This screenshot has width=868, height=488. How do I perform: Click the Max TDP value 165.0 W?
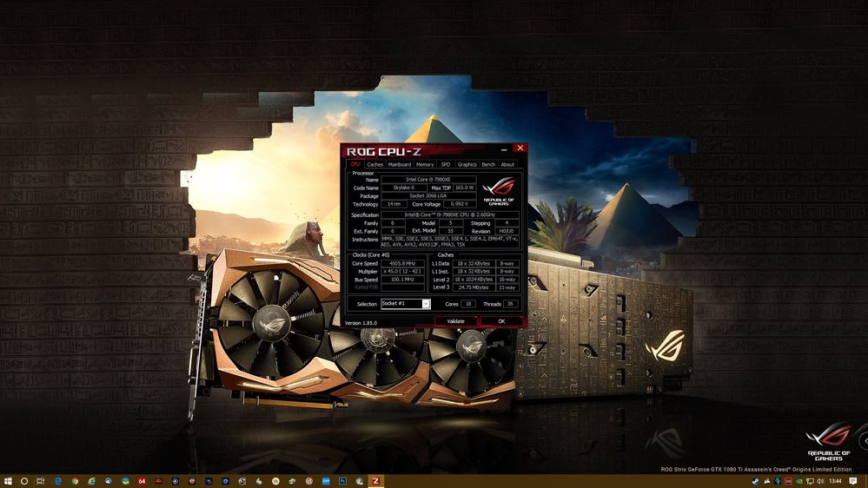[x=464, y=188]
